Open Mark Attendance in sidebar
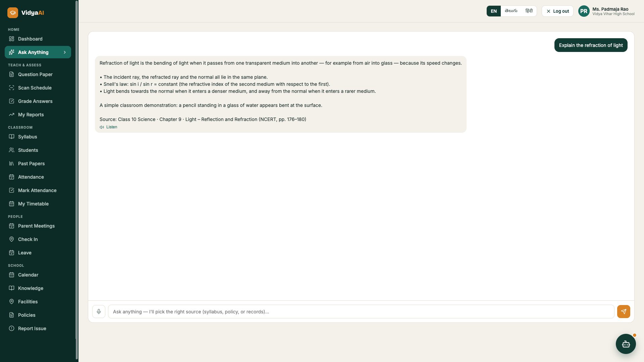Screen dimensions: 644x362 pos(38,190)
